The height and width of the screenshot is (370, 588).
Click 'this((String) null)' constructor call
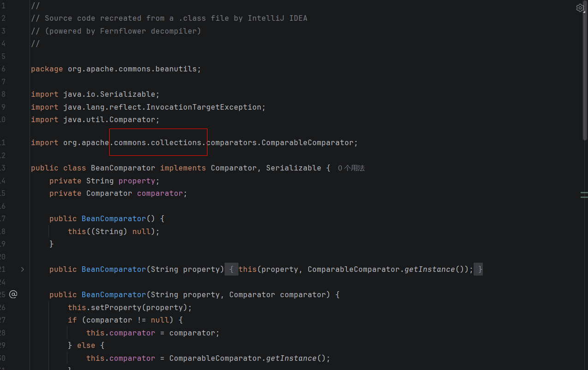(113, 232)
